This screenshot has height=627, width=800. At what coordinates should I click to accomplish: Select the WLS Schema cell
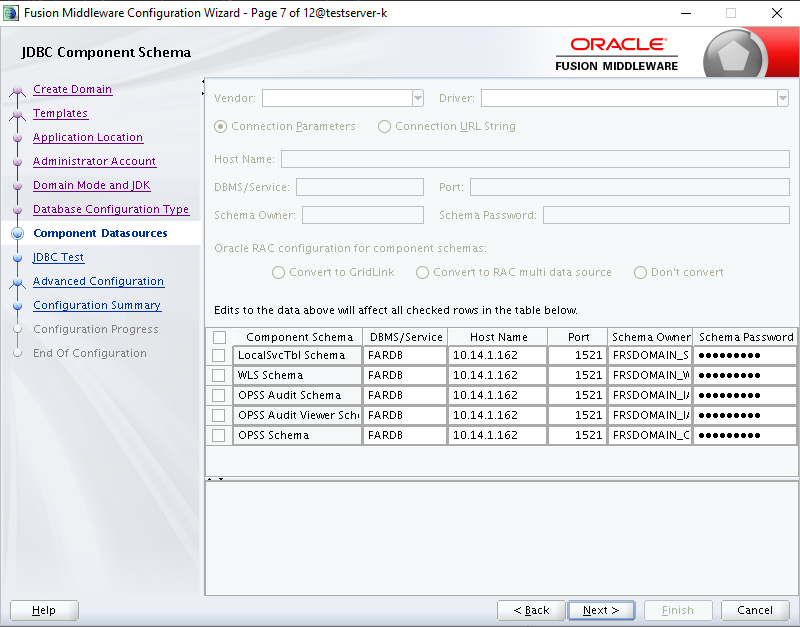click(298, 375)
